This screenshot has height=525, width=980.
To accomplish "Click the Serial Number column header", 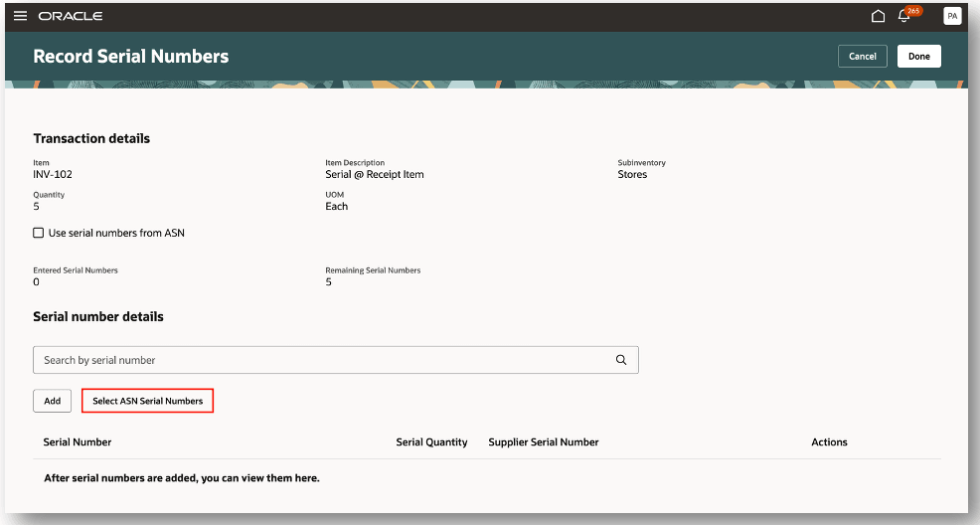I will tap(78, 441).
